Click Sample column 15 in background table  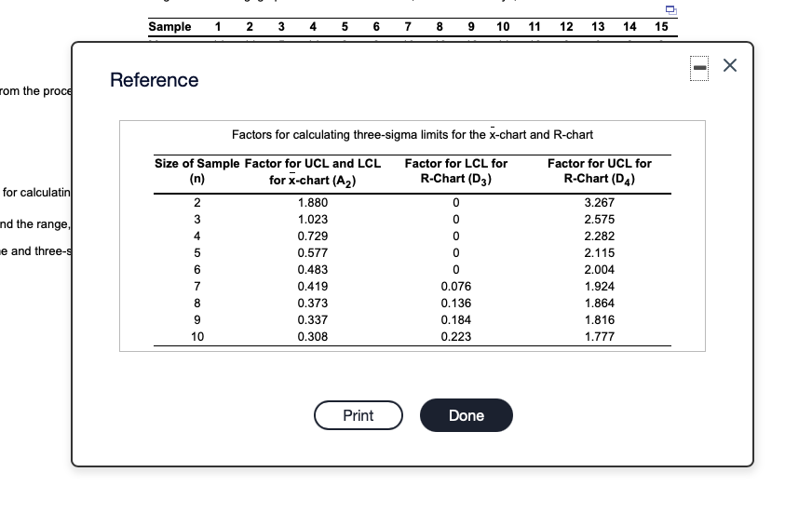coord(661,26)
